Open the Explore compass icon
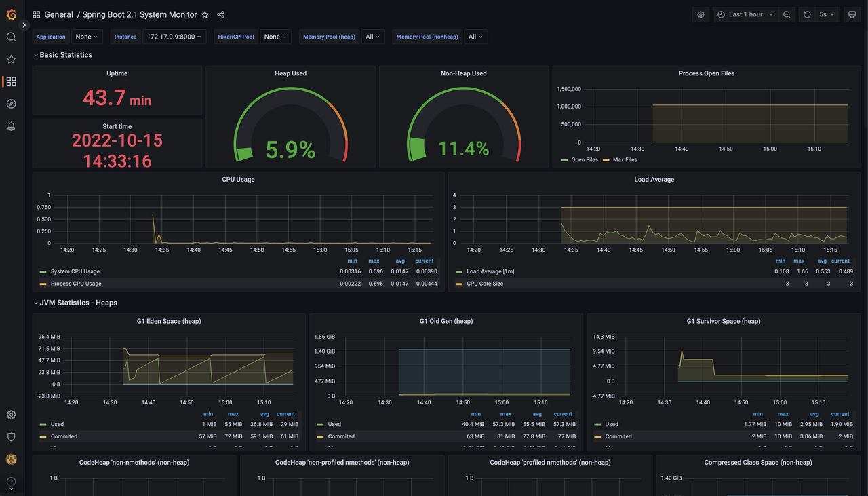 [x=11, y=104]
